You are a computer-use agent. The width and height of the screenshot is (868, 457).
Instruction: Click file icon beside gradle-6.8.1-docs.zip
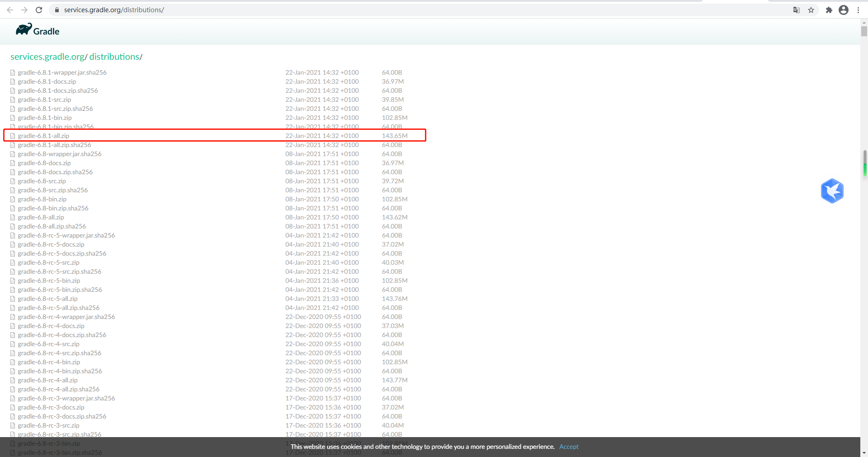(x=13, y=82)
